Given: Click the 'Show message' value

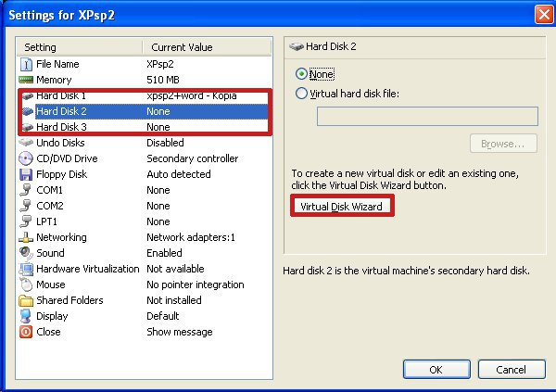Looking at the screenshot, I should point(180,332).
